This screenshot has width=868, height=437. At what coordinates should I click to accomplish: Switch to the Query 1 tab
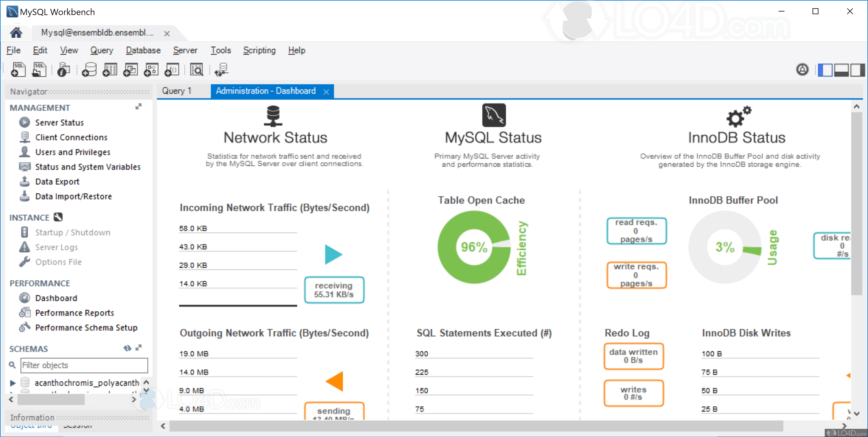tap(177, 91)
